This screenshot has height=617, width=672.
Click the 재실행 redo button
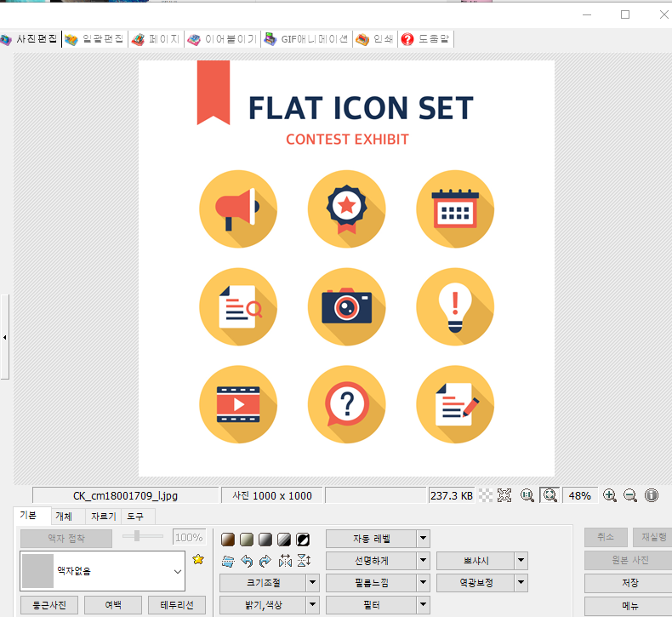click(652, 537)
